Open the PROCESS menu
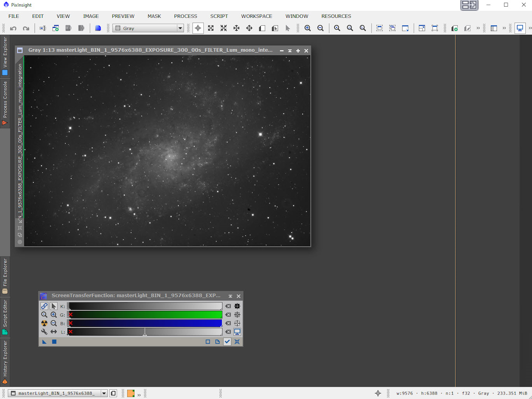The width and height of the screenshot is (532, 399). point(185,16)
